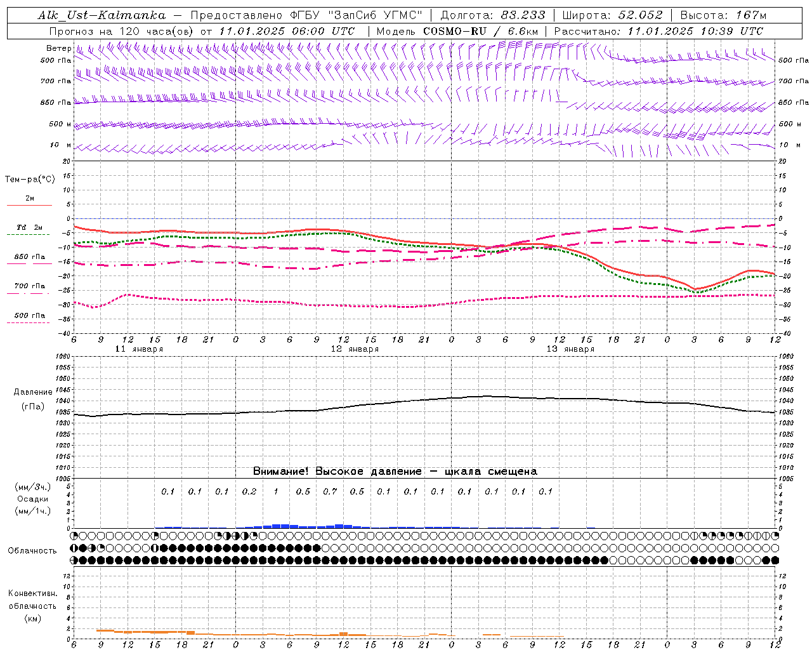Click the "Осадки" precipitation label
The width and height of the screenshot is (812, 650).
33,499
